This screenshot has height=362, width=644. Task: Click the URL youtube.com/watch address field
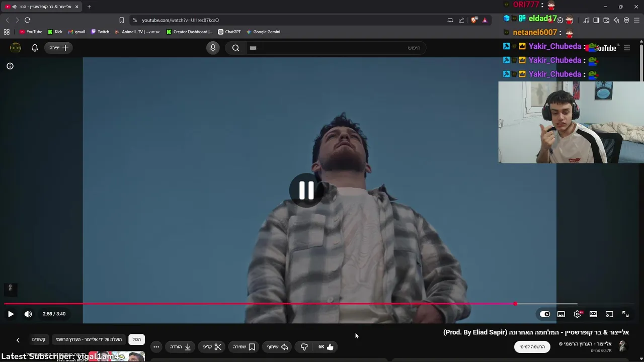pyautogui.click(x=180, y=20)
